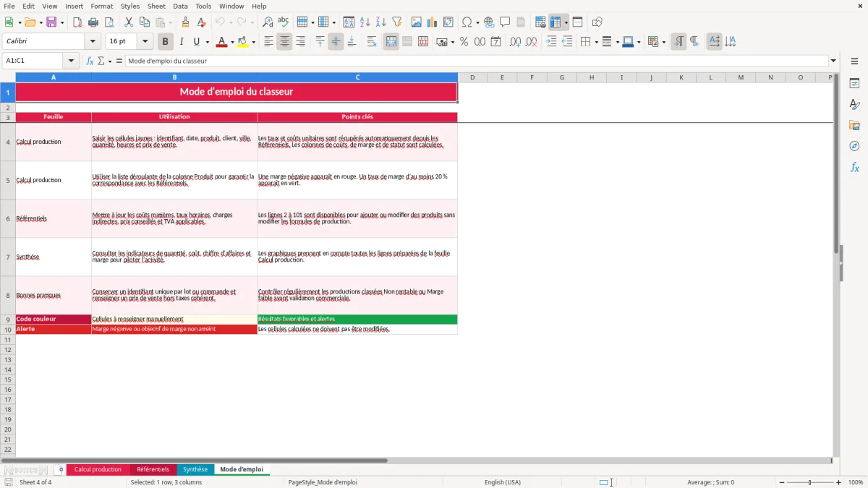
Task: Toggle Wrap Text
Action: click(x=372, y=42)
